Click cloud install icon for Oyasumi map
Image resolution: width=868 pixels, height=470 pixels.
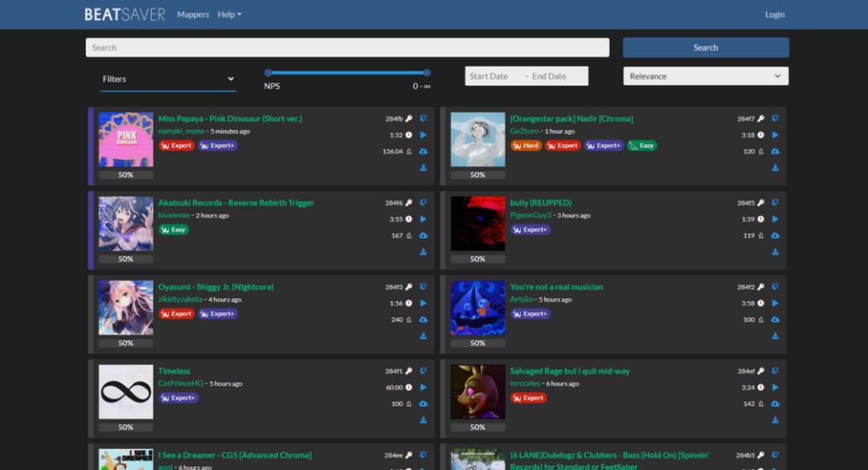[424, 320]
